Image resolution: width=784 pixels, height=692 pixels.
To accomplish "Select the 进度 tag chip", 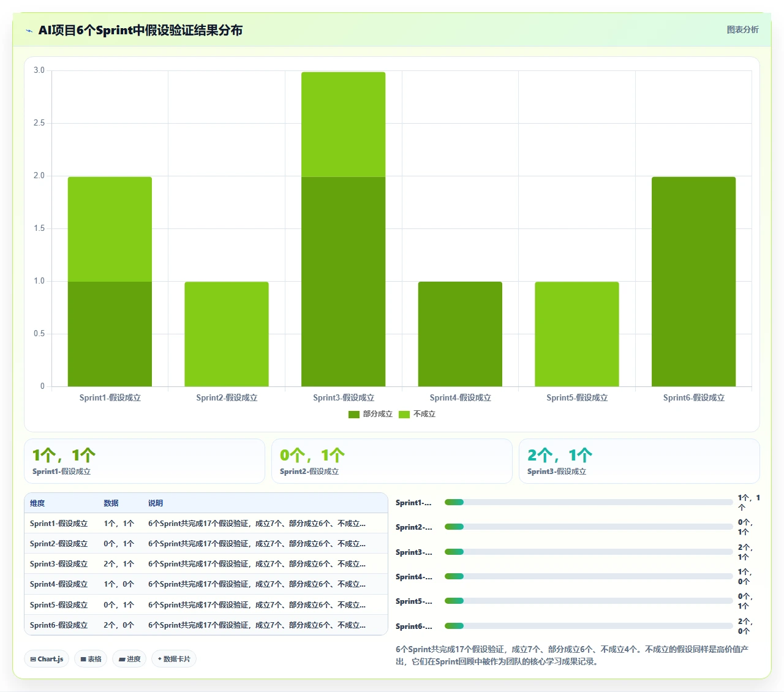I will 129,659.
